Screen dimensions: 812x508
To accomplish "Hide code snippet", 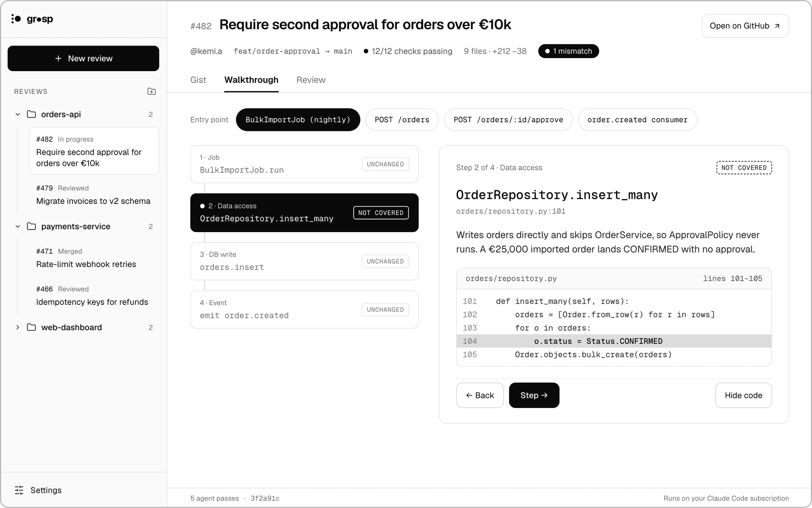I will [x=743, y=395].
